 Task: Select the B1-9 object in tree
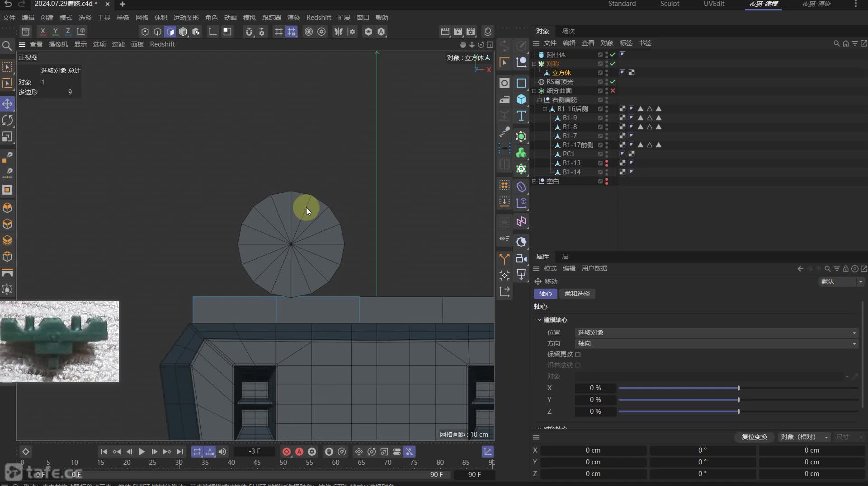[x=570, y=118]
